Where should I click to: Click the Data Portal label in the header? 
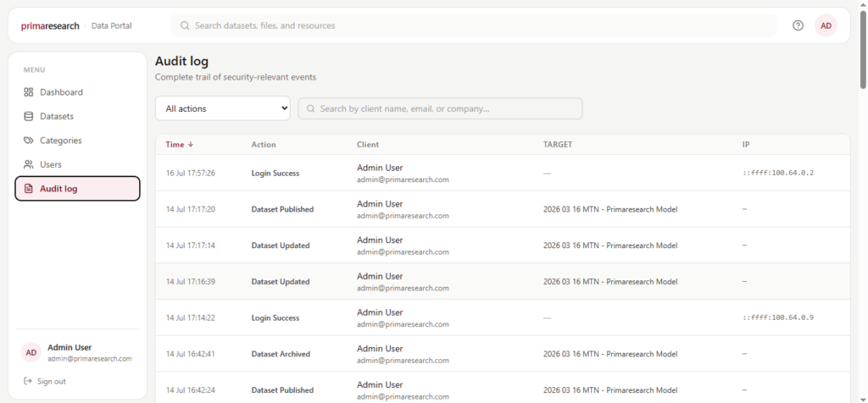tap(111, 26)
